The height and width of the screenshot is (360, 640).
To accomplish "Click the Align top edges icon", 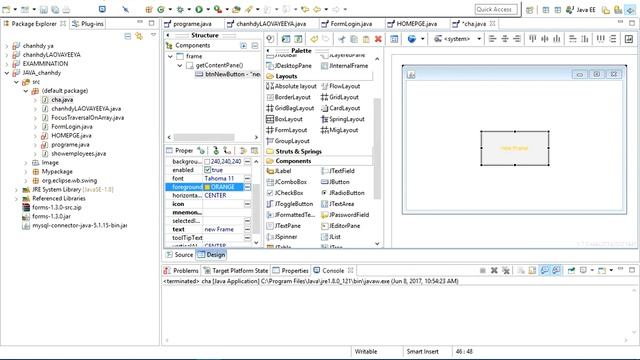I will pos(533,39).
